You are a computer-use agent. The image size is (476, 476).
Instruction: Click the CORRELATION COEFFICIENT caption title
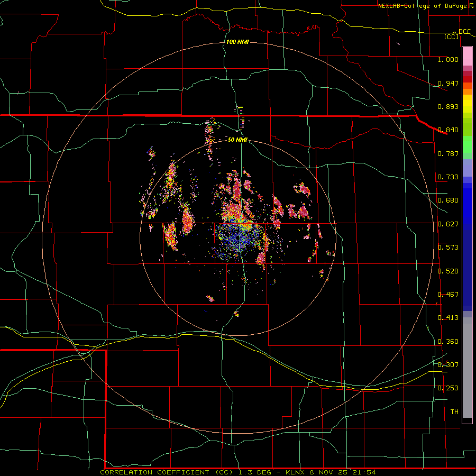(x=154, y=472)
